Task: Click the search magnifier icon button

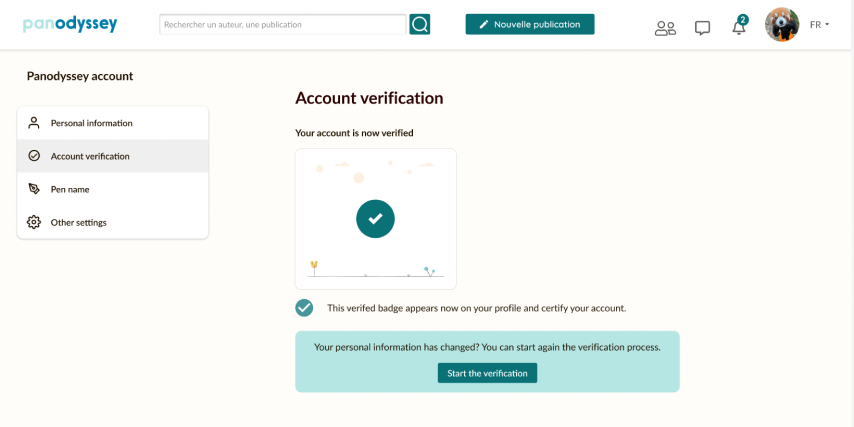Action: (420, 24)
